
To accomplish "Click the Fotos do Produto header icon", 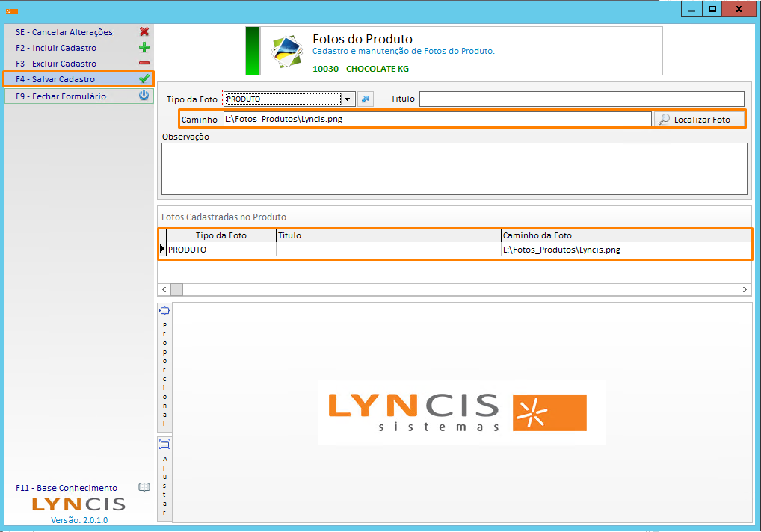I will point(286,51).
